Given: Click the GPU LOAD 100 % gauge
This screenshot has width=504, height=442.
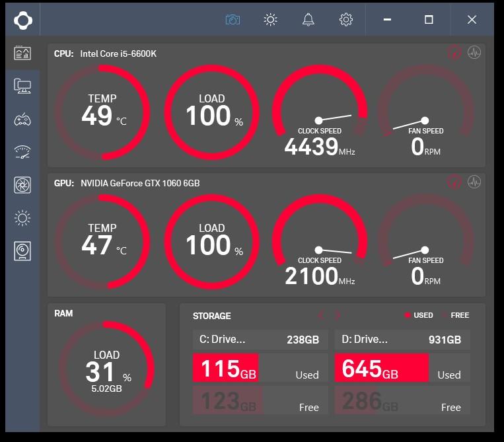Looking at the screenshot, I should [x=212, y=242].
